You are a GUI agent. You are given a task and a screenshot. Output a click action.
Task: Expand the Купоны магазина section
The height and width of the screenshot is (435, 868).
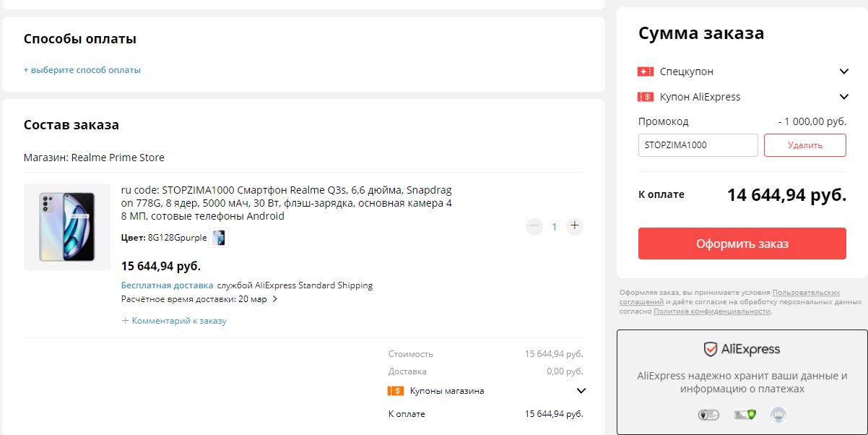[x=580, y=390]
